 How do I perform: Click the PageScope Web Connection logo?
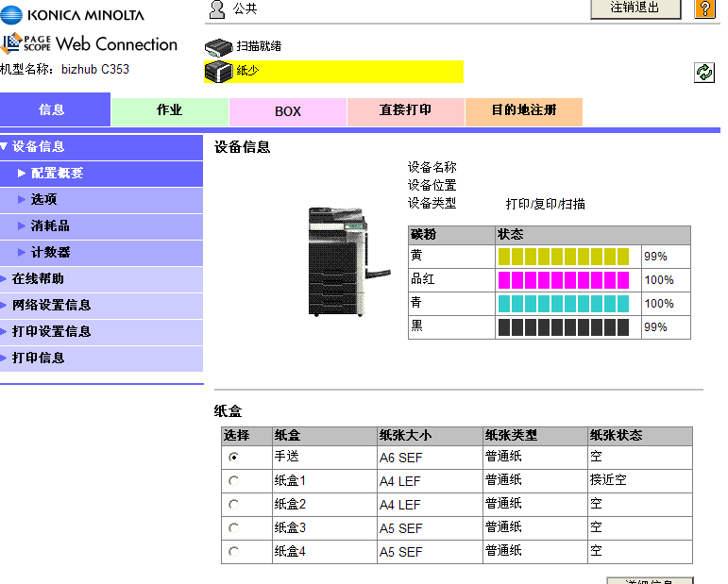click(x=91, y=43)
